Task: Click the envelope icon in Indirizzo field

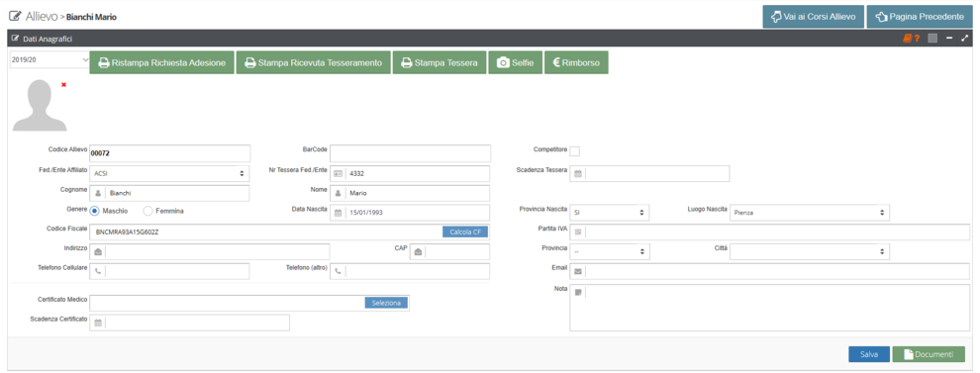Action: [97, 251]
